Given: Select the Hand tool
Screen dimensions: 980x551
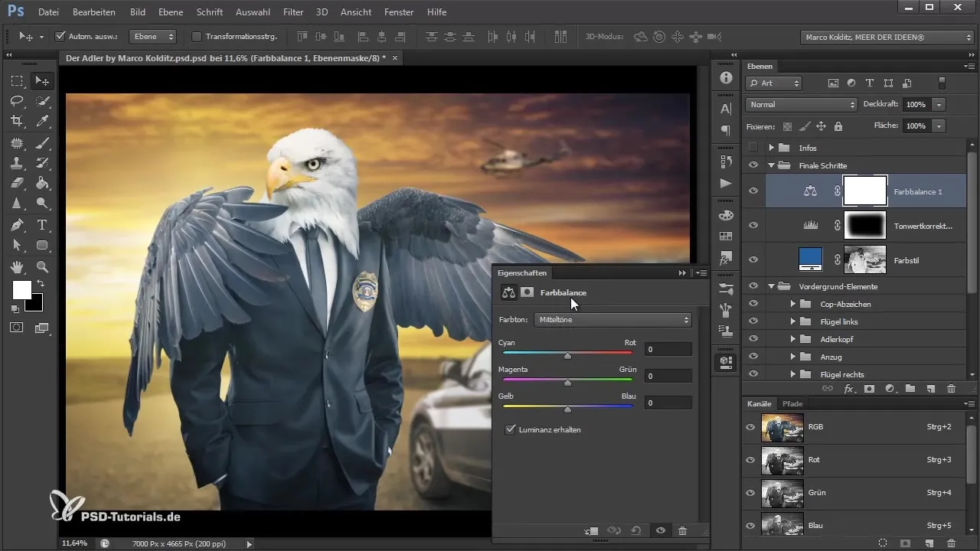Looking at the screenshot, I should click(17, 266).
